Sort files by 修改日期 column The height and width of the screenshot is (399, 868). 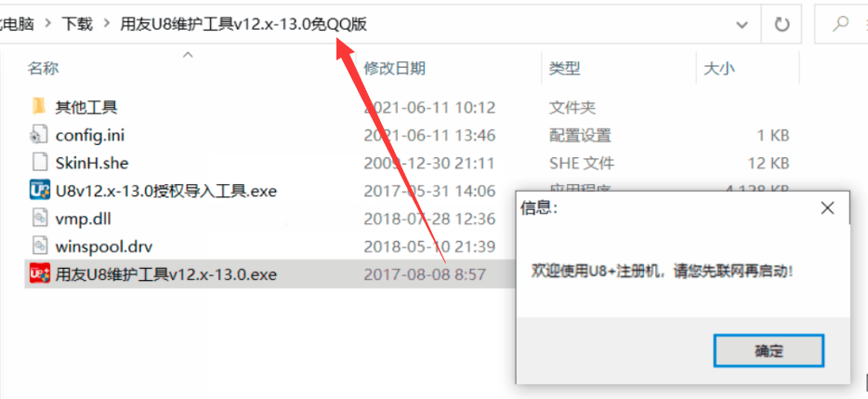394,69
